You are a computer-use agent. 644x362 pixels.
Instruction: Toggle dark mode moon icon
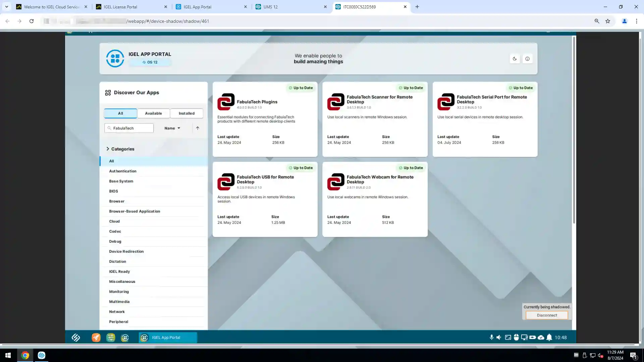click(515, 59)
